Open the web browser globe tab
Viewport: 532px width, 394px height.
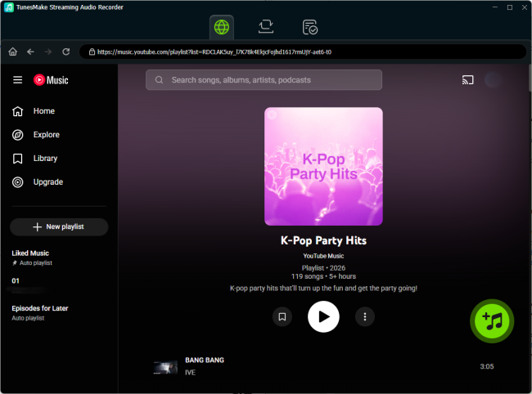(x=222, y=27)
